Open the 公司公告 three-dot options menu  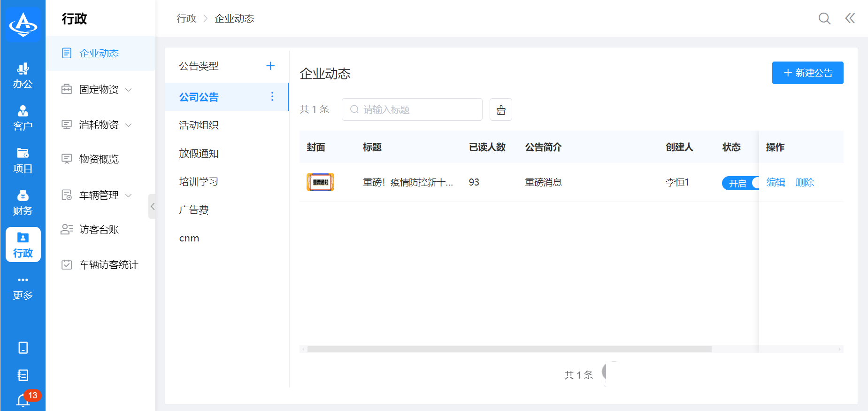[272, 97]
